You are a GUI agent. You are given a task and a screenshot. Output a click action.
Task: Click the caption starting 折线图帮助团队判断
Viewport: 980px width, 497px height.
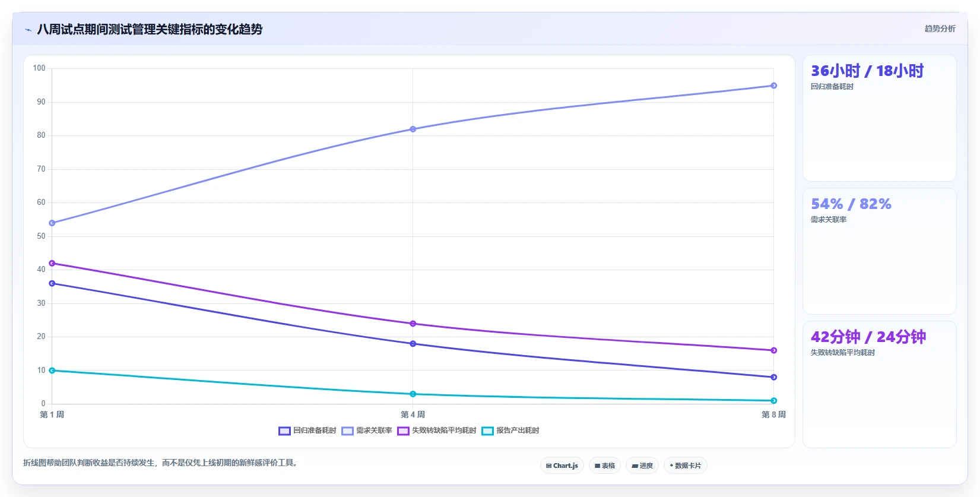(x=160, y=463)
